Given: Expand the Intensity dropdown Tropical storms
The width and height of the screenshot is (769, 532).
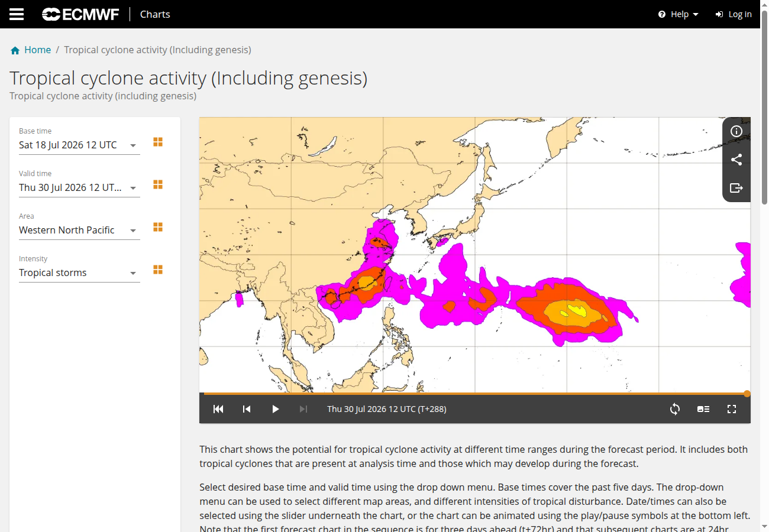Looking at the screenshot, I should [79, 273].
